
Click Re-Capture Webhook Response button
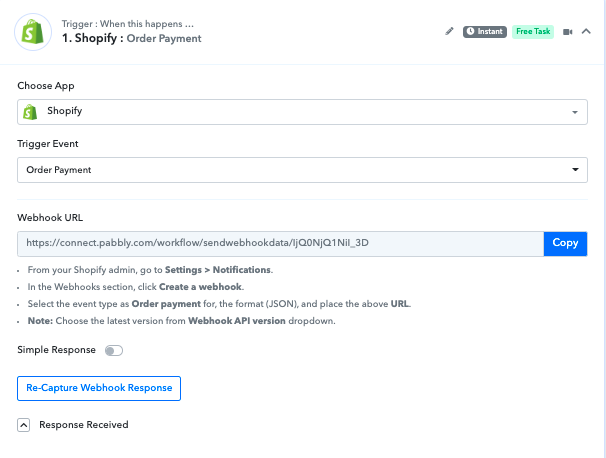pyautogui.click(x=99, y=388)
